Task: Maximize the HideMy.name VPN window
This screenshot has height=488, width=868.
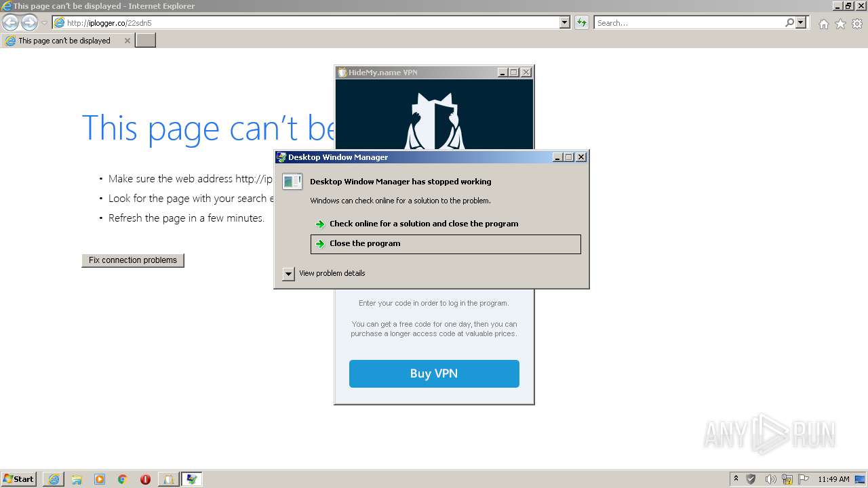Action: (x=513, y=73)
